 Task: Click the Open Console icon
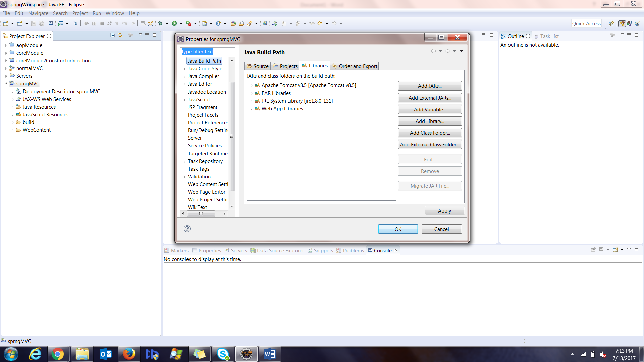615,250
